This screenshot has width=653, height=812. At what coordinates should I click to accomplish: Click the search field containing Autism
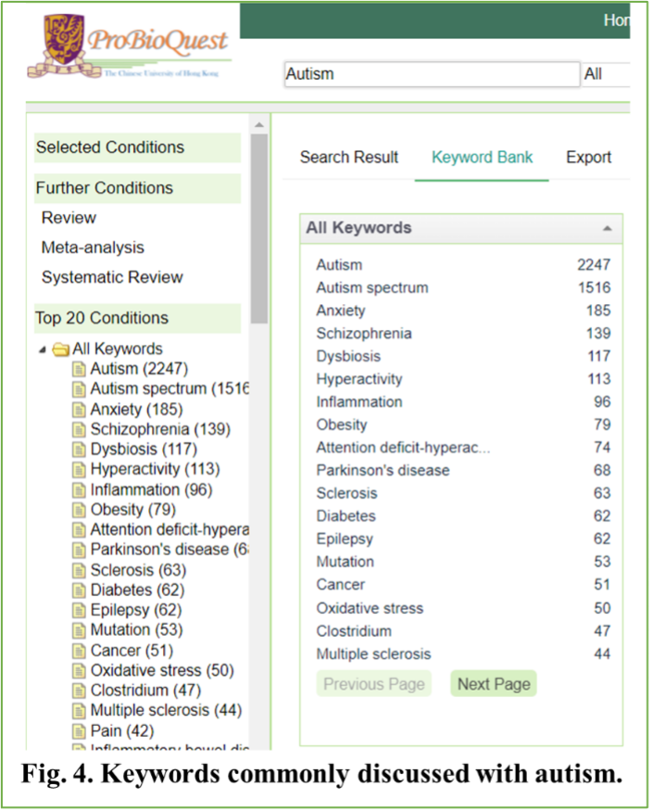(431, 74)
